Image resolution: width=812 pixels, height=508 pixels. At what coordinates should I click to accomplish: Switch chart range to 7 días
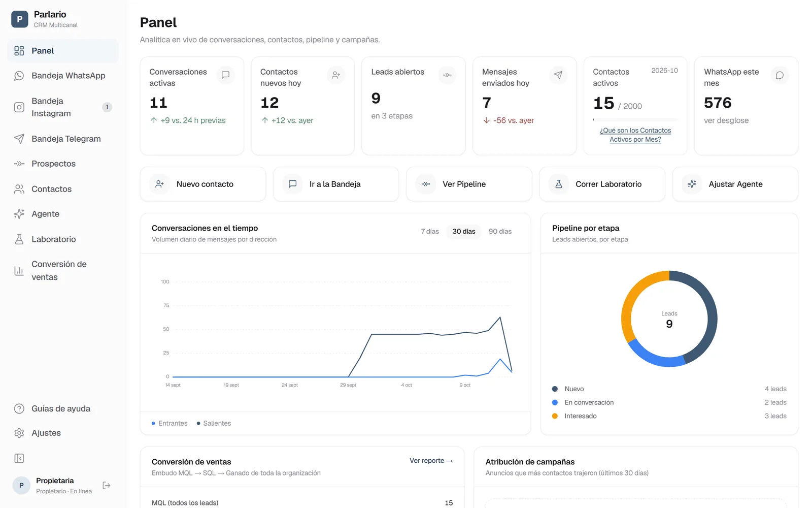point(430,232)
